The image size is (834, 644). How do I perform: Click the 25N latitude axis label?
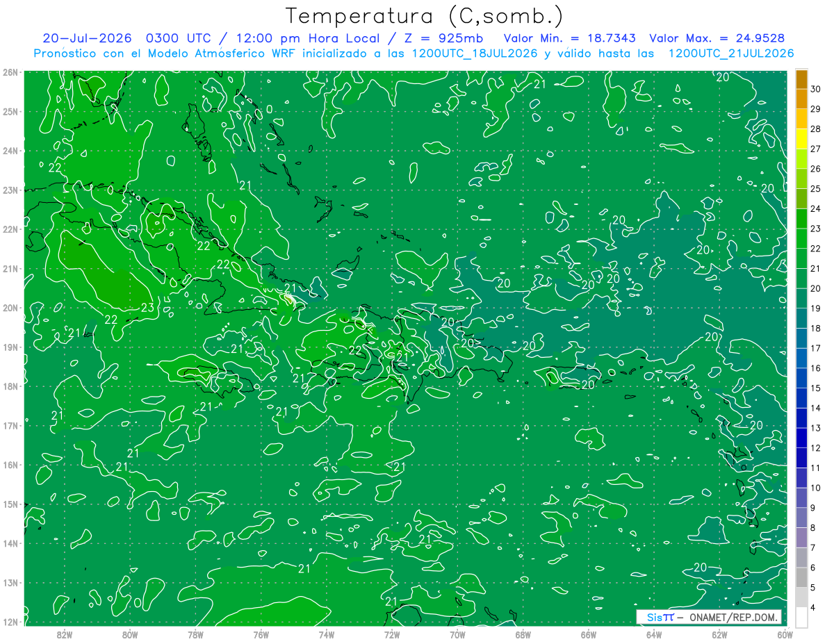[10, 112]
